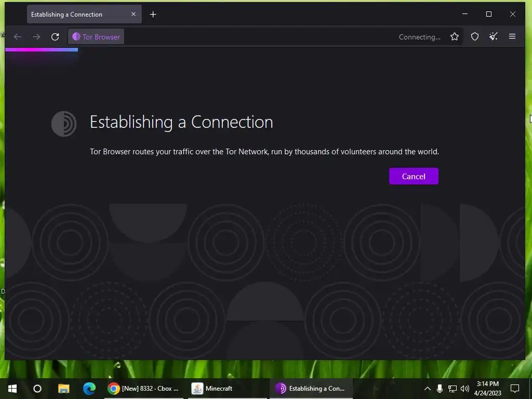Click the back navigation arrow
Screen dimensions: 532x399
[18, 37]
